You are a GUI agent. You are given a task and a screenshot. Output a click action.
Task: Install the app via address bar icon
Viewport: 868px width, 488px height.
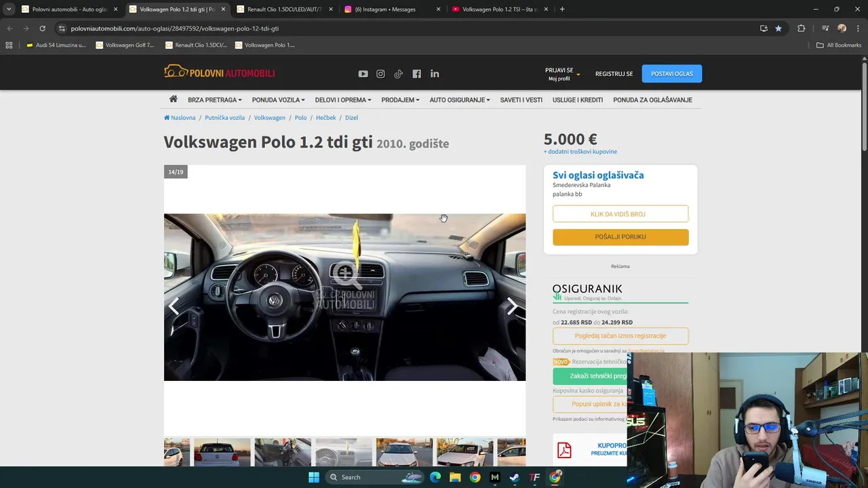764,28
